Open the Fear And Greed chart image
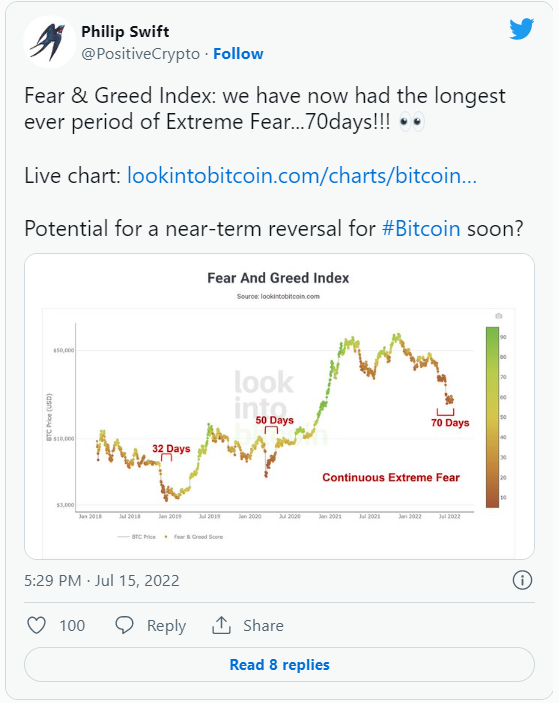This screenshot has width=559, height=703. pyautogui.click(x=279, y=406)
